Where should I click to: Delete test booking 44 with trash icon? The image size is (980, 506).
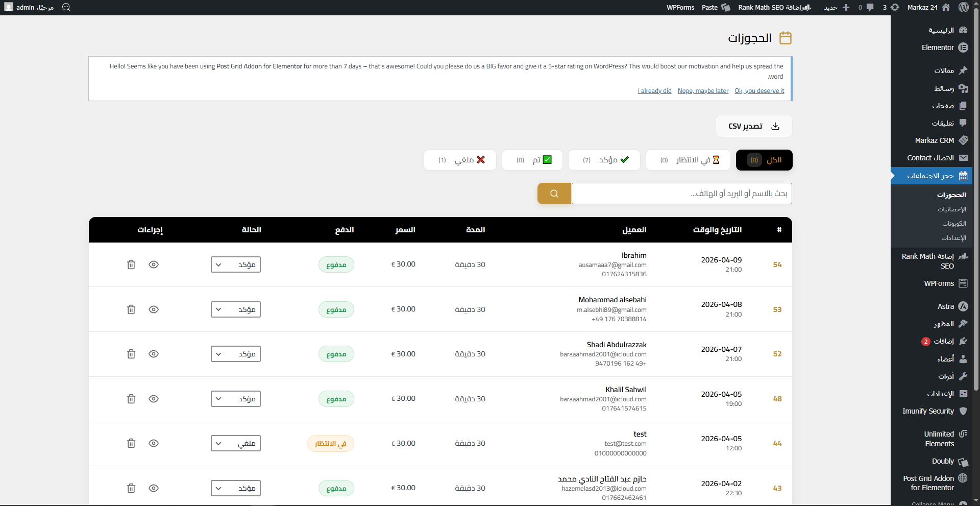(x=131, y=443)
